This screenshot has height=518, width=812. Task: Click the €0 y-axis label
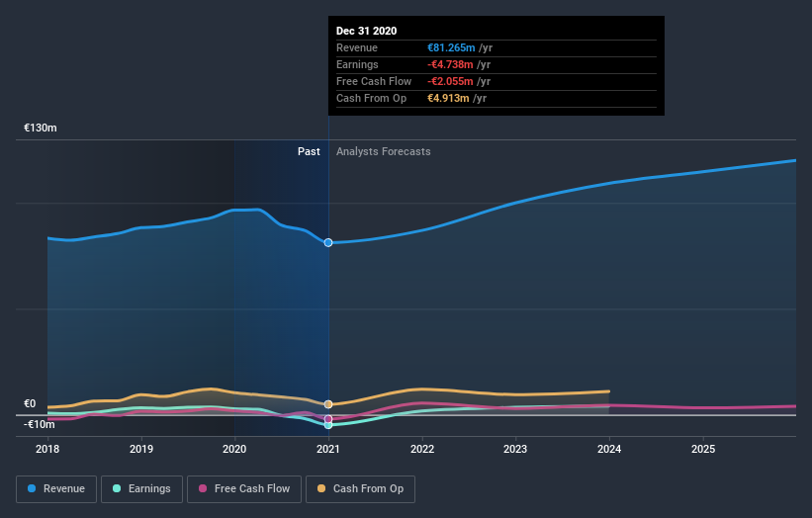[30, 403]
